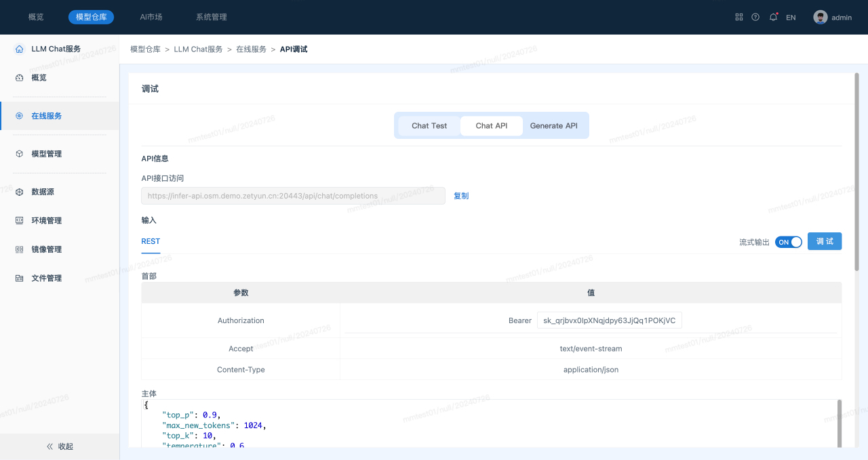Screen dimensions: 868x460
Task: Select the 模型管理 cube icon
Action: 19,154
